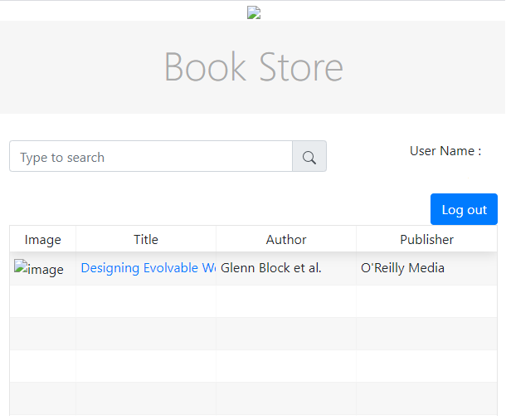Viewport: 506px width, 420px height.
Task: Click the Image column header
Action: coord(43,239)
